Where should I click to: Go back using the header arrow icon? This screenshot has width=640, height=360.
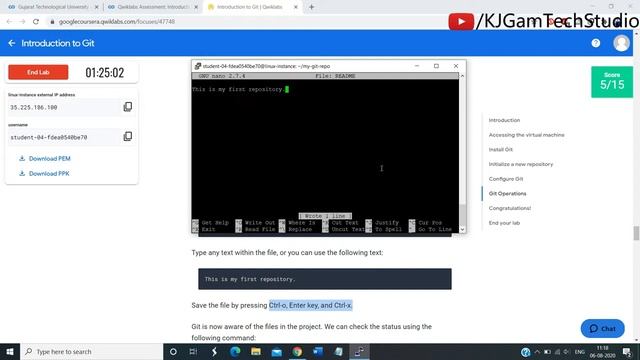pyautogui.click(x=11, y=43)
